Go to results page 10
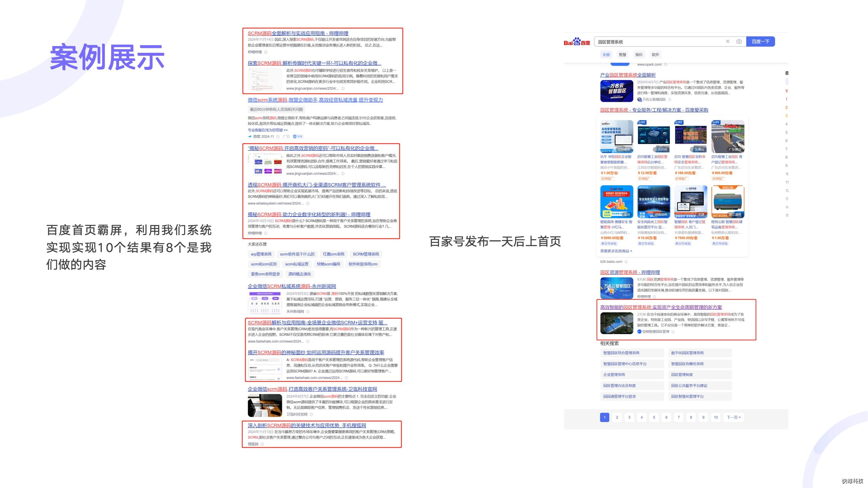 (x=716, y=418)
